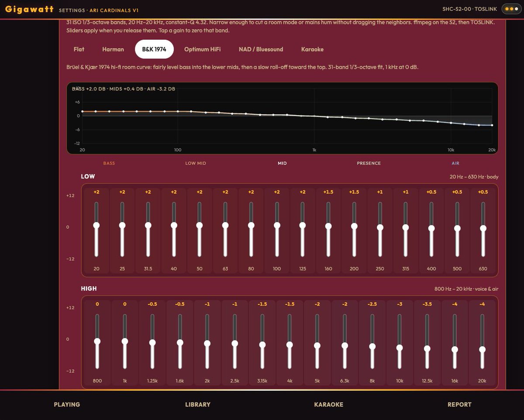Click the 20 Hz band slider
The height and width of the screenshot is (420, 524).
[97, 230]
